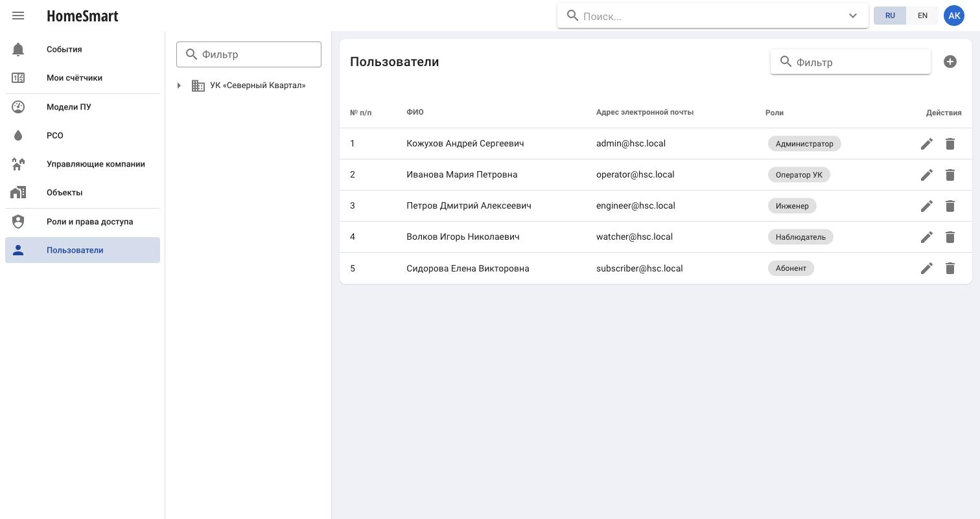Delete user Петров Дмитрий Алексеевич
The width and height of the screenshot is (980, 519).
[x=950, y=206]
